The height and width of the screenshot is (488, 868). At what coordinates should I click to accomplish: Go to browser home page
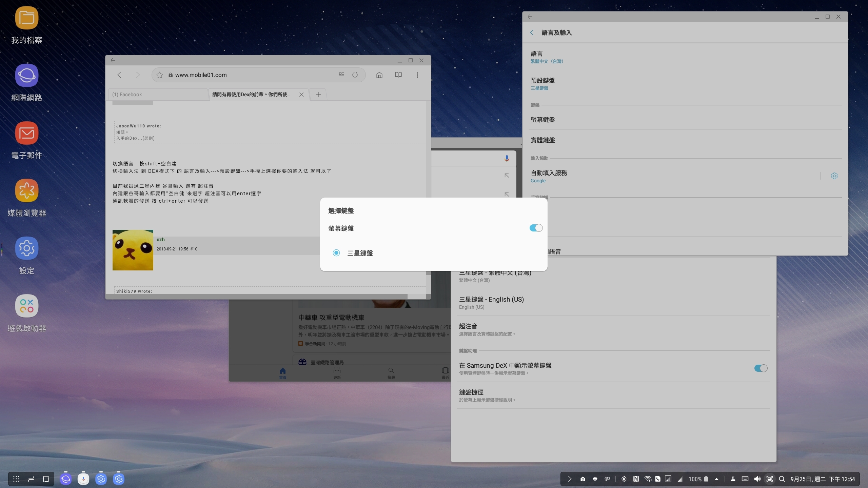point(379,75)
